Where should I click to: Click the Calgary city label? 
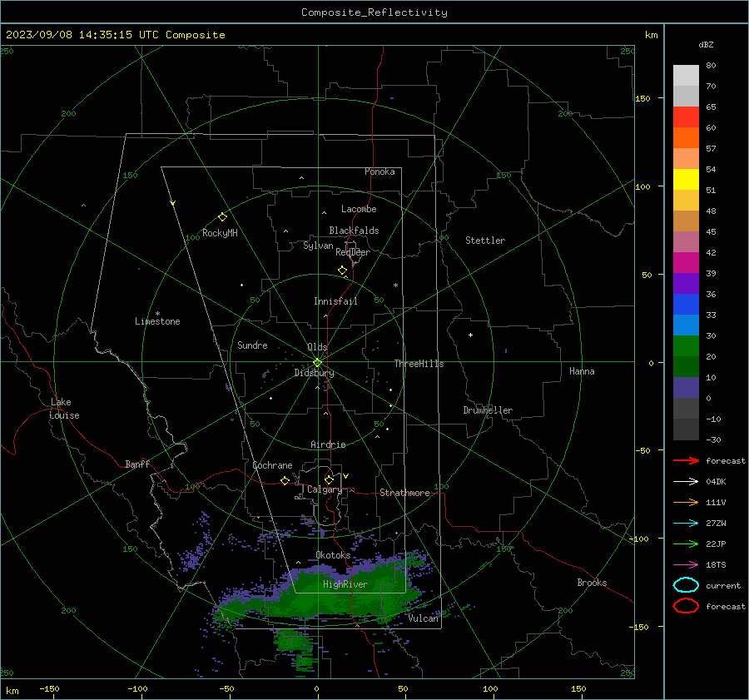pyautogui.click(x=325, y=489)
